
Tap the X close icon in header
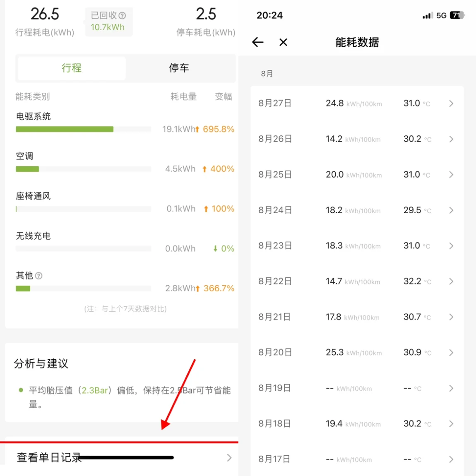pyautogui.click(x=283, y=42)
